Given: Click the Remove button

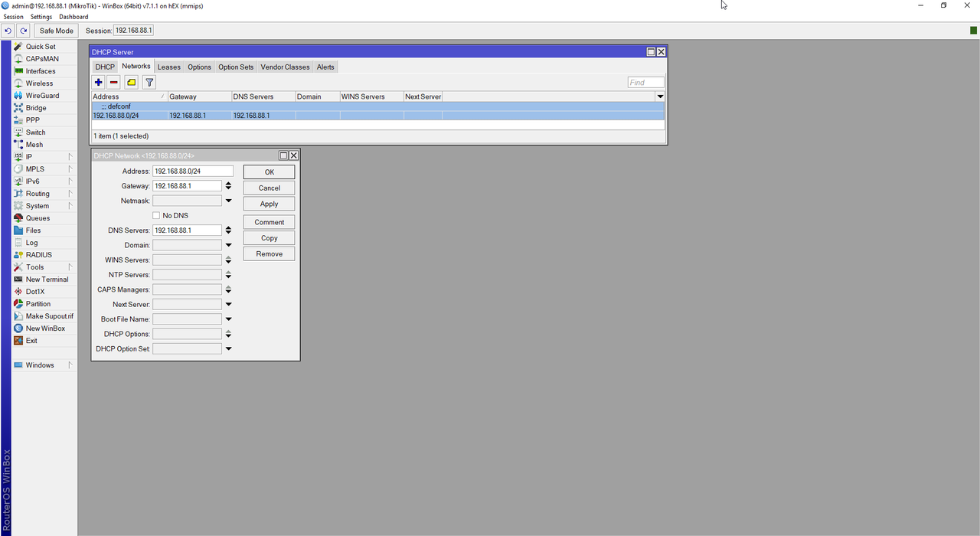Looking at the screenshot, I should (x=269, y=254).
